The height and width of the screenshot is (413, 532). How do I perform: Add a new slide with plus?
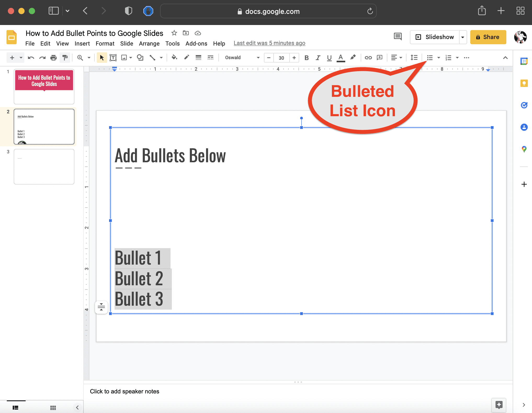pos(12,58)
